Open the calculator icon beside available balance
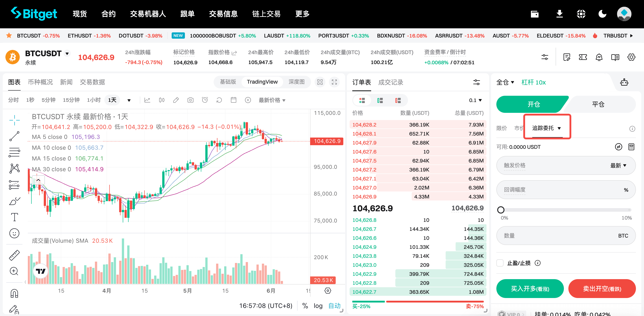Screen dimensions: 644x316 click(631, 147)
